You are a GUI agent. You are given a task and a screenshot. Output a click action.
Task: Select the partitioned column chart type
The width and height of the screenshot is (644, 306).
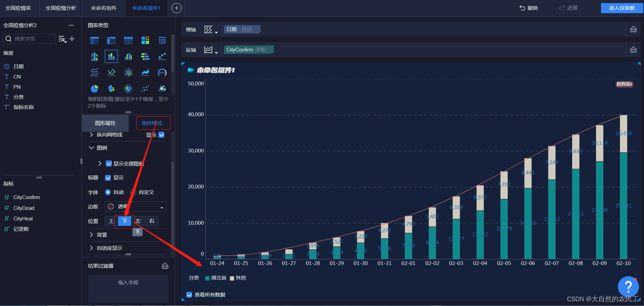[95, 57]
